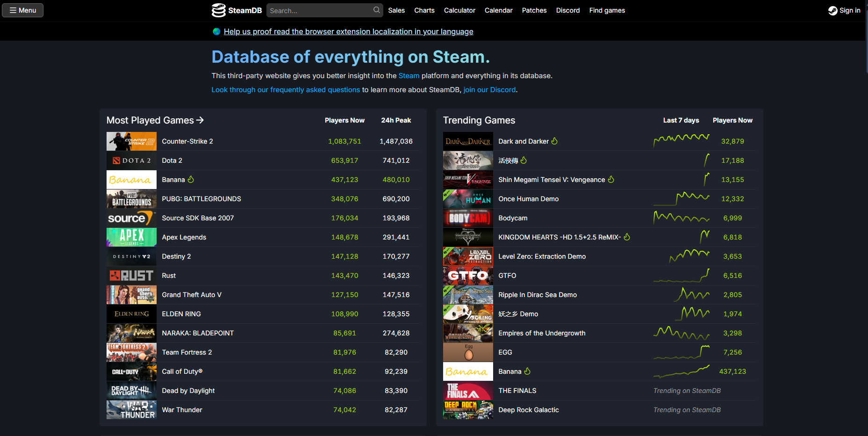The height and width of the screenshot is (436, 868).
Task: Open the GTFO game thumbnail
Action: coord(468,276)
